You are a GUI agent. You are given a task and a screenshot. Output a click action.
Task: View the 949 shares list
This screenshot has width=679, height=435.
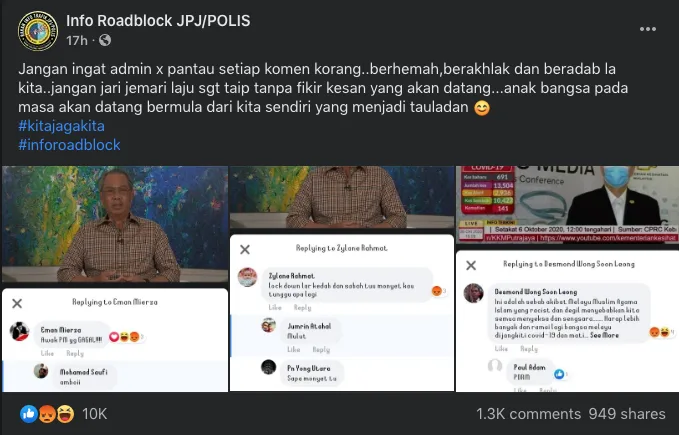(627, 414)
